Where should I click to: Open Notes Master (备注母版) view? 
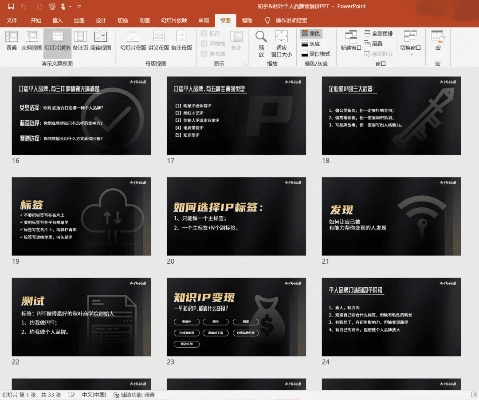coord(182,40)
